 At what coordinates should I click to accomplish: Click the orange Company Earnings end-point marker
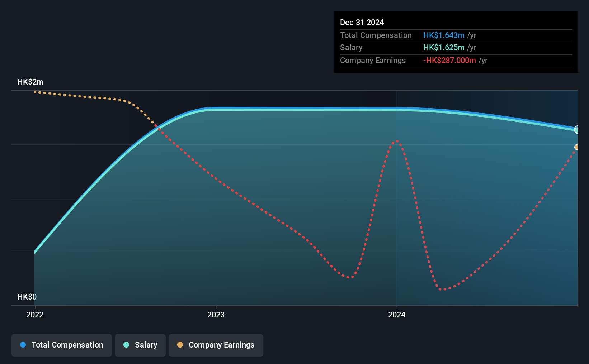coord(576,147)
